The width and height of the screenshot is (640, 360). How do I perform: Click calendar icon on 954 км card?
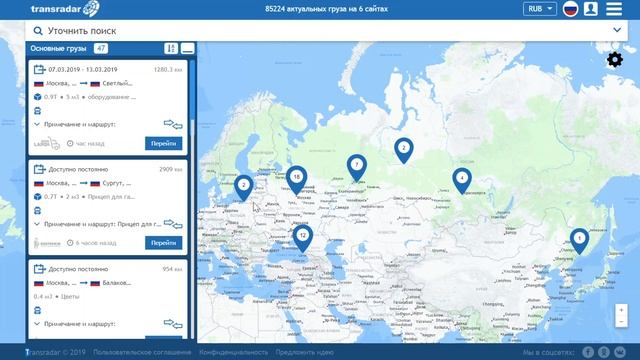39,269
